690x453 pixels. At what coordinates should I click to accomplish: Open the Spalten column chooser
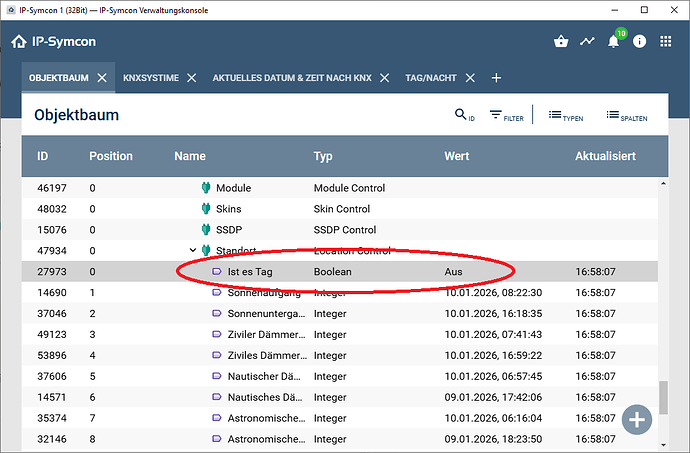[626, 116]
